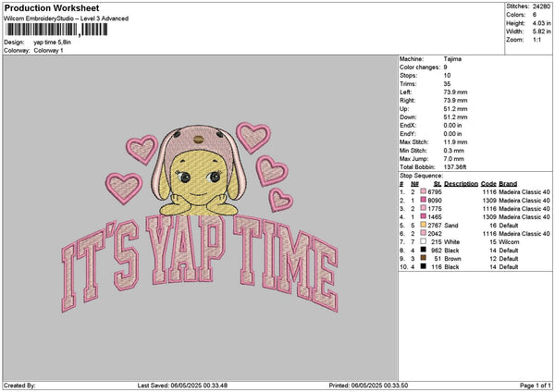Click the Code column header
The image size is (555, 392).
pyautogui.click(x=489, y=183)
